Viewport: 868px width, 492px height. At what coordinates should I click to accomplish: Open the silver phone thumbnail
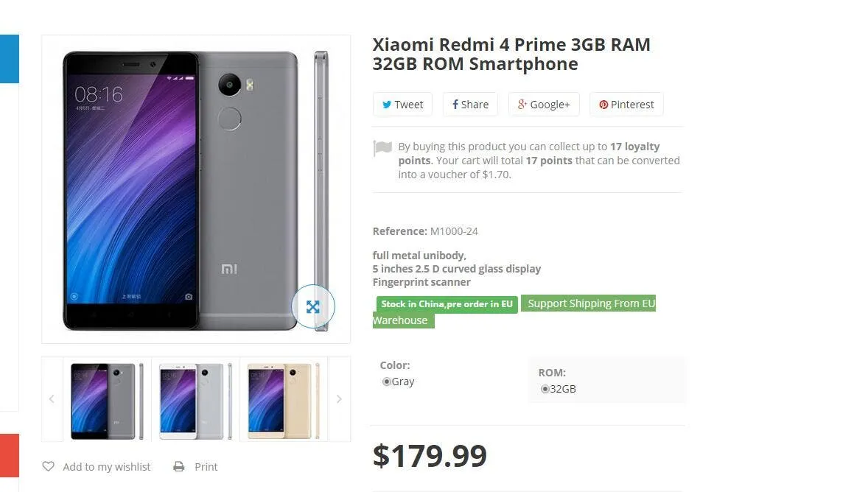[x=195, y=399]
